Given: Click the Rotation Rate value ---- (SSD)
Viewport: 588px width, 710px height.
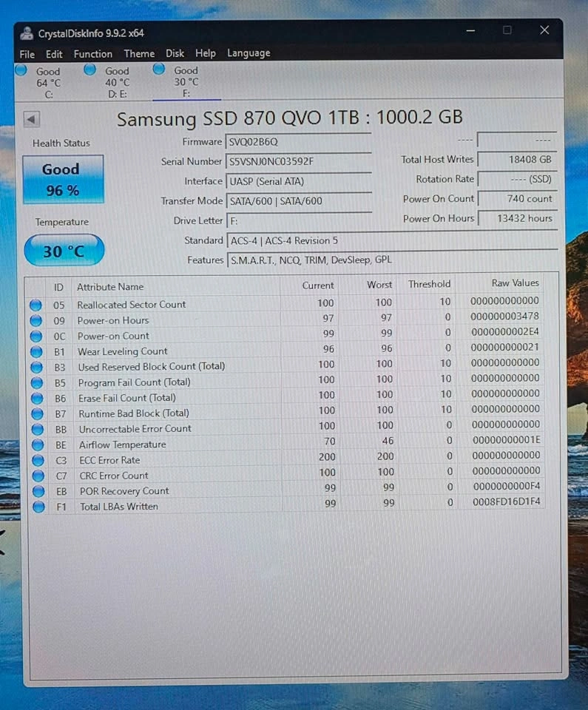Looking at the screenshot, I should point(517,179).
